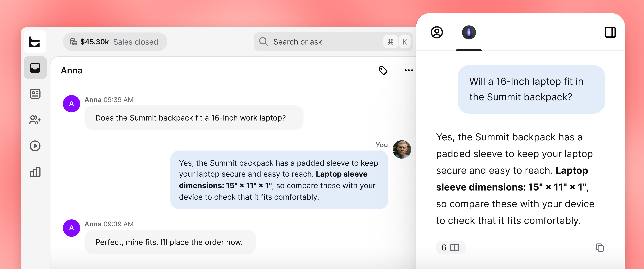Click your blue reply bubble in the chat
Image resolution: width=644 pixels, height=269 pixels.
pos(279,180)
